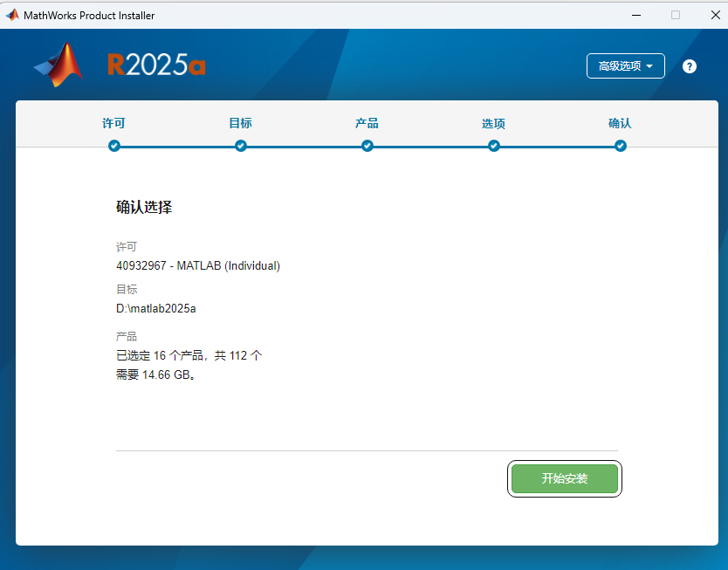Click the R2025a release text
The height and width of the screenshot is (570, 728).
coord(156,65)
